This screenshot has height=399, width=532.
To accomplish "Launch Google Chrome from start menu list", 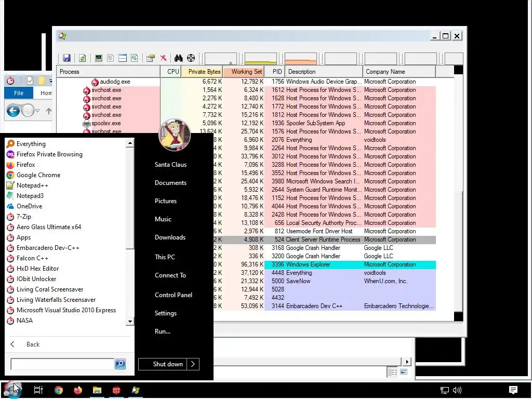I will point(66,175).
